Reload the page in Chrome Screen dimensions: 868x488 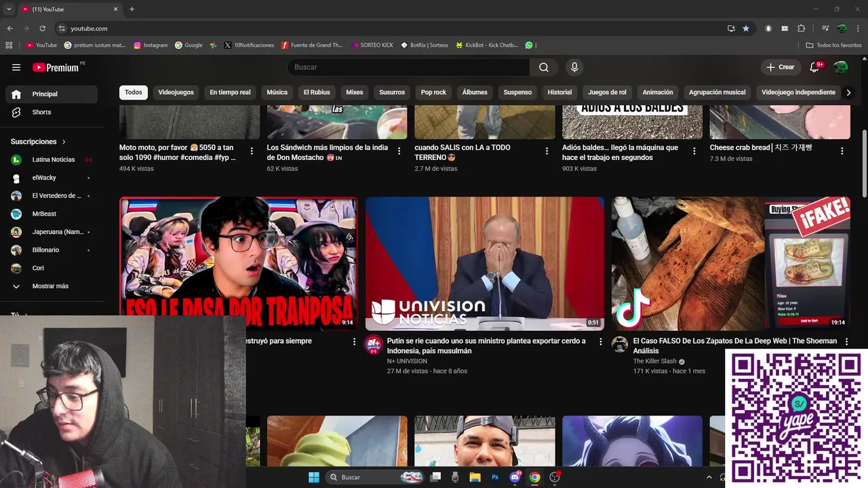tap(42, 28)
